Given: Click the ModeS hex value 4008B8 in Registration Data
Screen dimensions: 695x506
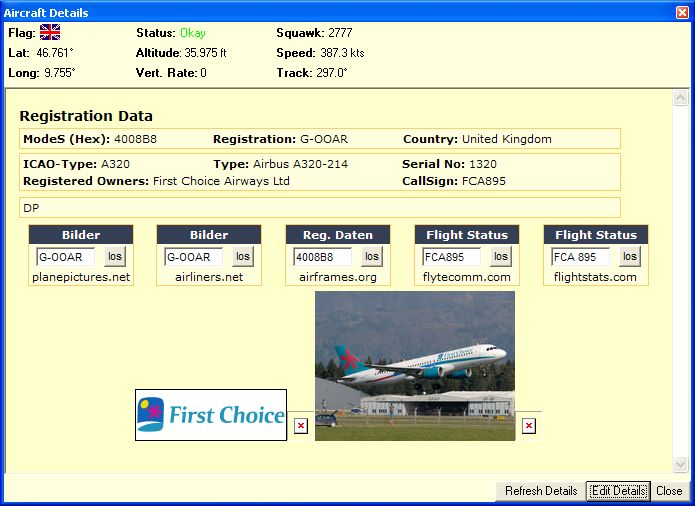Looking at the screenshot, I should coord(136,139).
